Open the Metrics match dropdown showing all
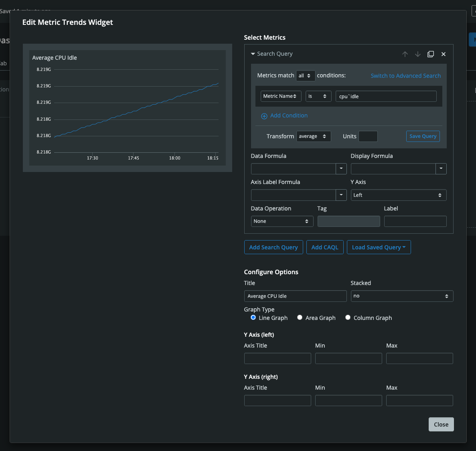 (x=306, y=75)
